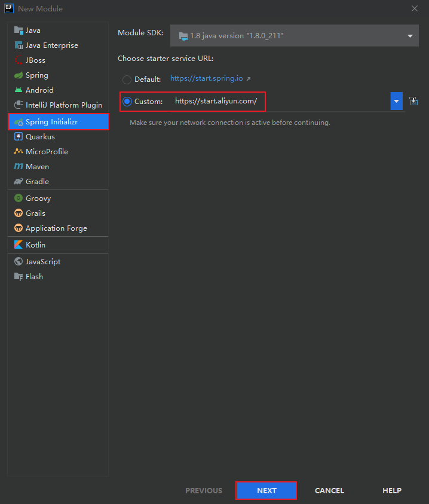Image resolution: width=429 pixels, height=504 pixels.
Task: Select the Custom service URL radio button
Action: (127, 102)
